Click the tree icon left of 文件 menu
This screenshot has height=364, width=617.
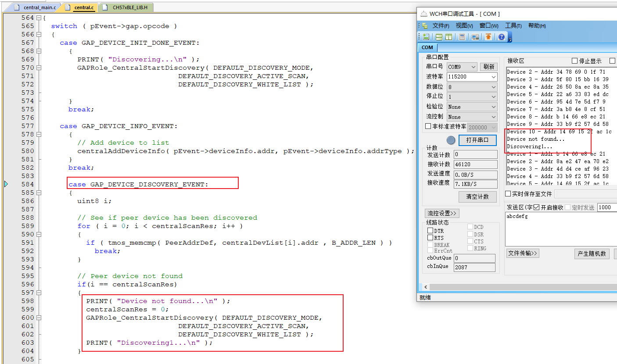pos(424,26)
